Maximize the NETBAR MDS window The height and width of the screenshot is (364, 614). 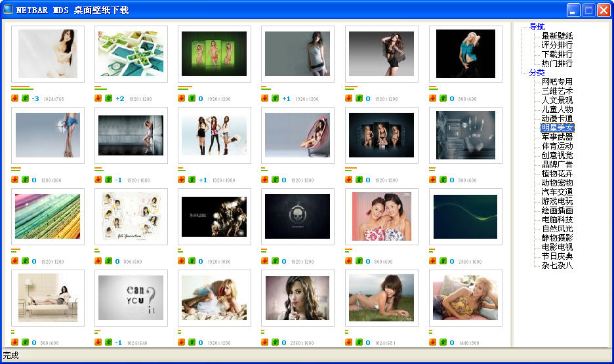click(x=588, y=10)
